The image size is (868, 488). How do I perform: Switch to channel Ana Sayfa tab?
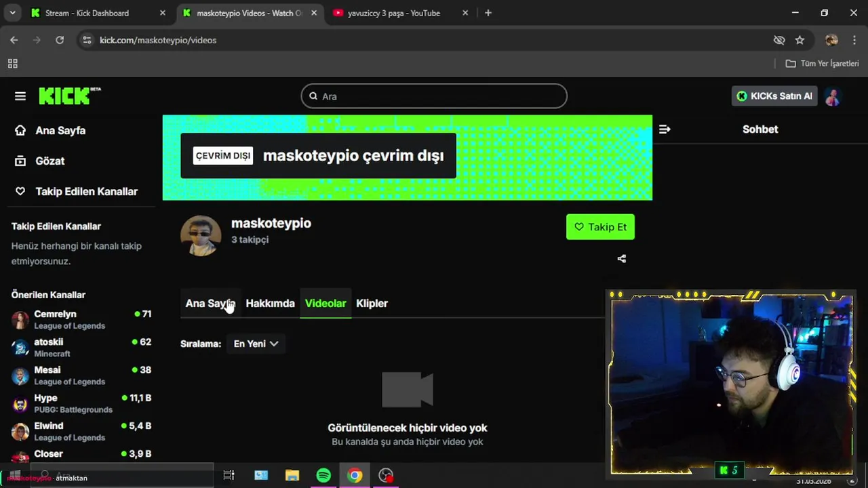click(210, 303)
